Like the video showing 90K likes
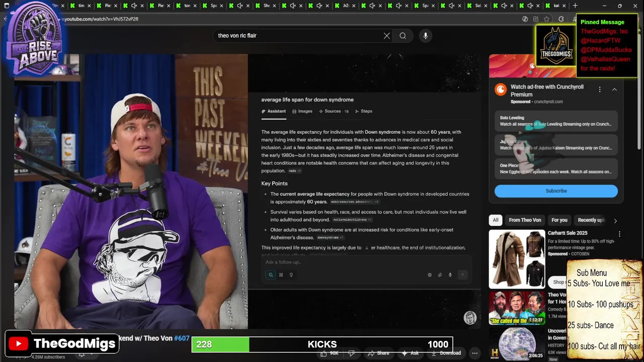 pos(330,353)
